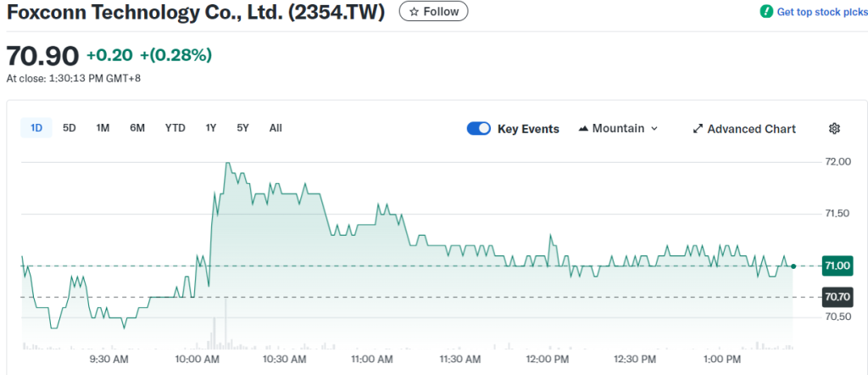868x375 pixels.
Task: Click the 12:30 PM axis label
Action: [634, 360]
